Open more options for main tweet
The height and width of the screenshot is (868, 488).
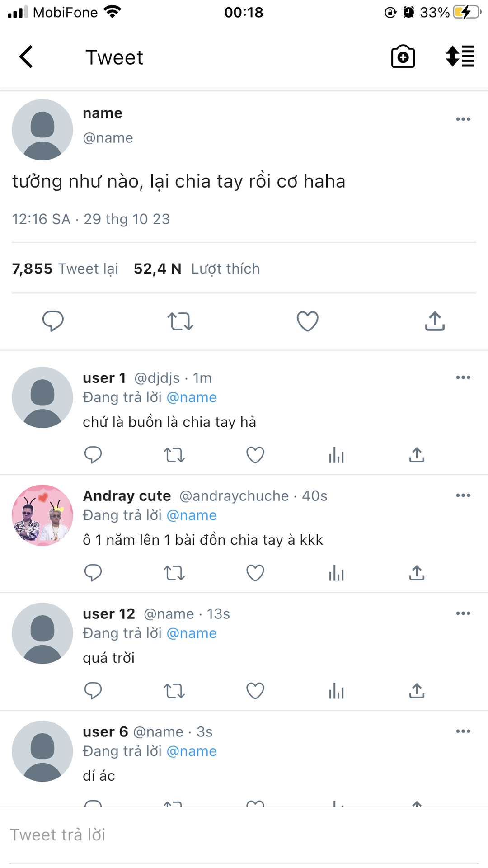point(463,119)
